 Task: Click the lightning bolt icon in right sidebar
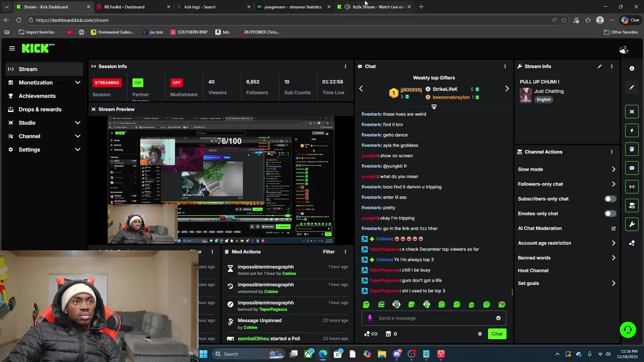click(632, 131)
